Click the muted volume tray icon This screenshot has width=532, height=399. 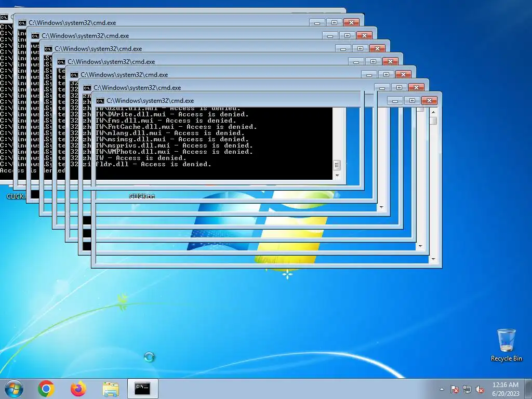point(480,389)
